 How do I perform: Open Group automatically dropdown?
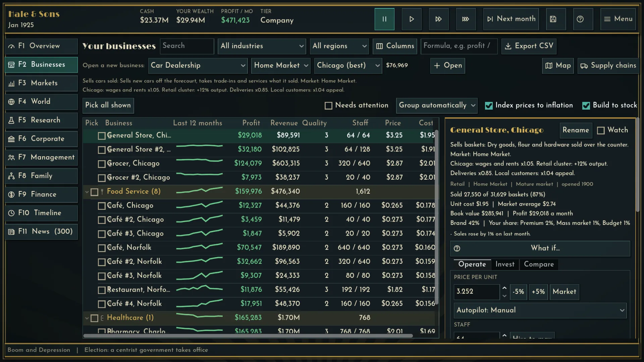coord(437,106)
